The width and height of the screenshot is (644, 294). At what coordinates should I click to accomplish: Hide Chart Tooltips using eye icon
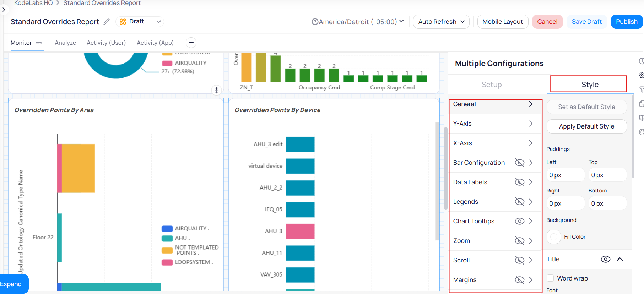pyautogui.click(x=519, y=221)
